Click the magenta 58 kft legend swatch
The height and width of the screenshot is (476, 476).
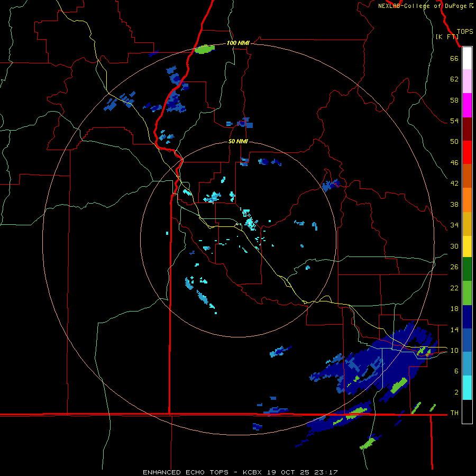[x=467, y=105]
